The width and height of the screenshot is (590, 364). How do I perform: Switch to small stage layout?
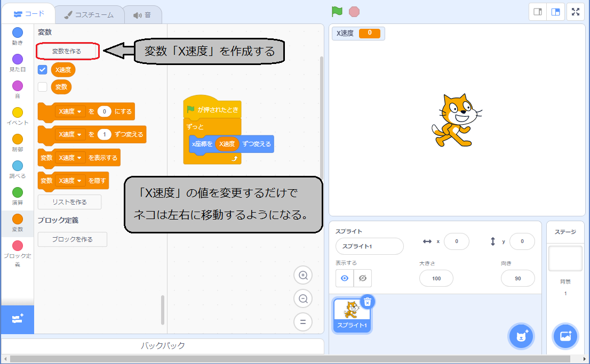[x=538, y=12]
